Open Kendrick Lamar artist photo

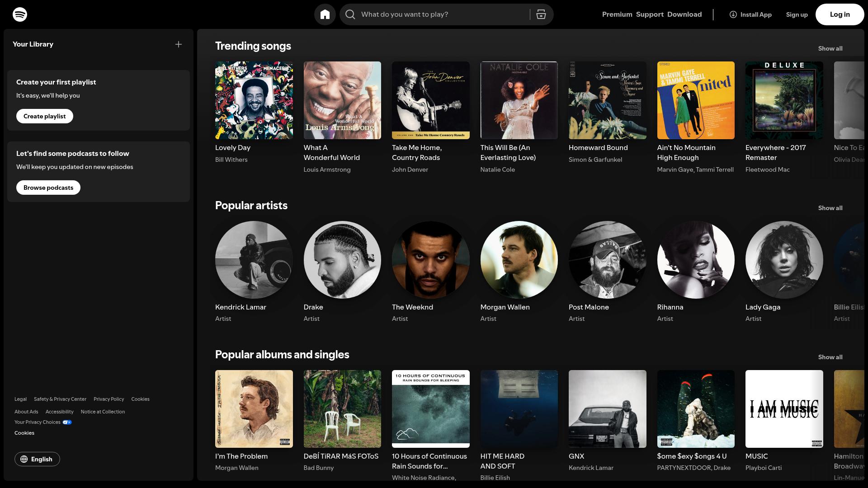click(x=254, y=260)
